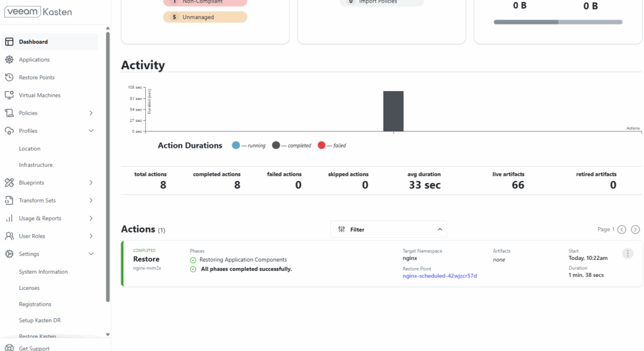This screenshot has height=351, width=644.
Task: Click the completed action bar in chart
Action: click(393, 111)
